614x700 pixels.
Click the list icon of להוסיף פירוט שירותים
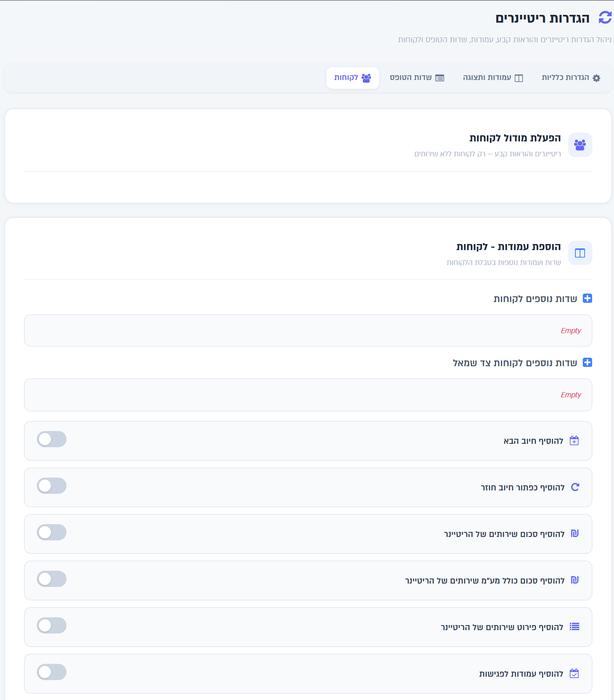pos(574,627)
